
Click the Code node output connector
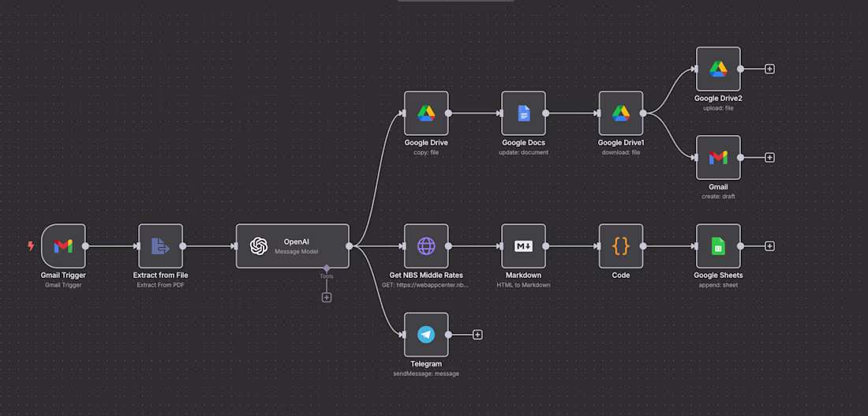coord(643,246)
